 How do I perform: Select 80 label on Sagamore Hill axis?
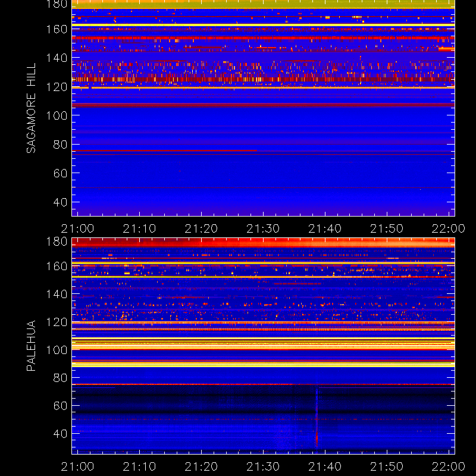pos(60,145)
